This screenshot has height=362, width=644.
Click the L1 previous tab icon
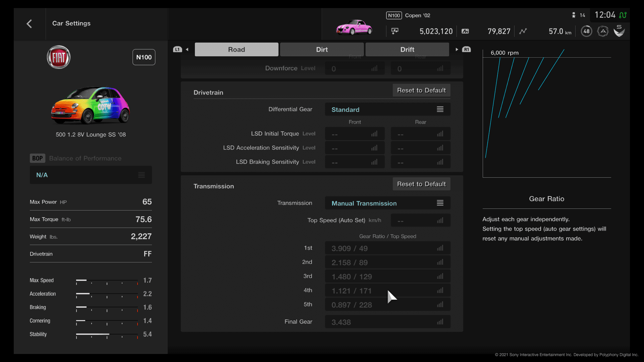pos(177,50)
